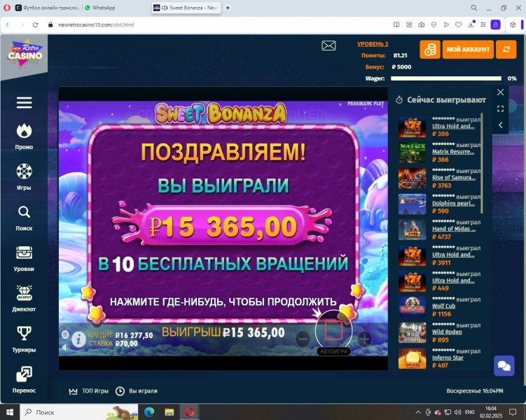The height and width of the screenshot is (420, 526).
Task: Open the Игры section
Action: pyautogui.click(x=24, y=176)
